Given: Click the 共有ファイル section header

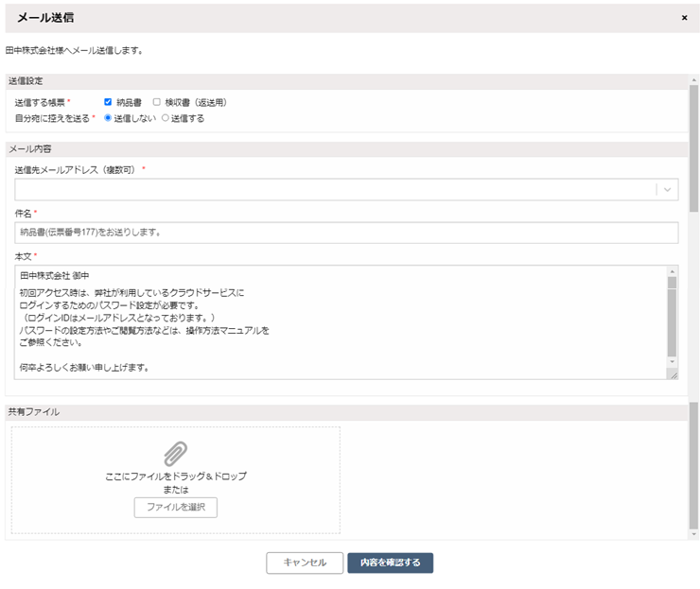Looking at the screenshot, I should 346,412.
